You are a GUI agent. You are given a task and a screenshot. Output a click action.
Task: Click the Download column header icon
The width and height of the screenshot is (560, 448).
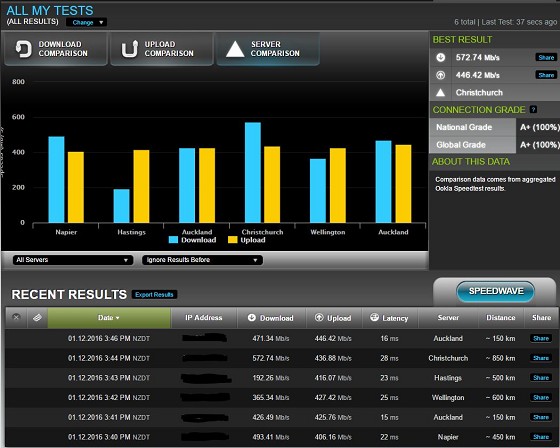251,317
